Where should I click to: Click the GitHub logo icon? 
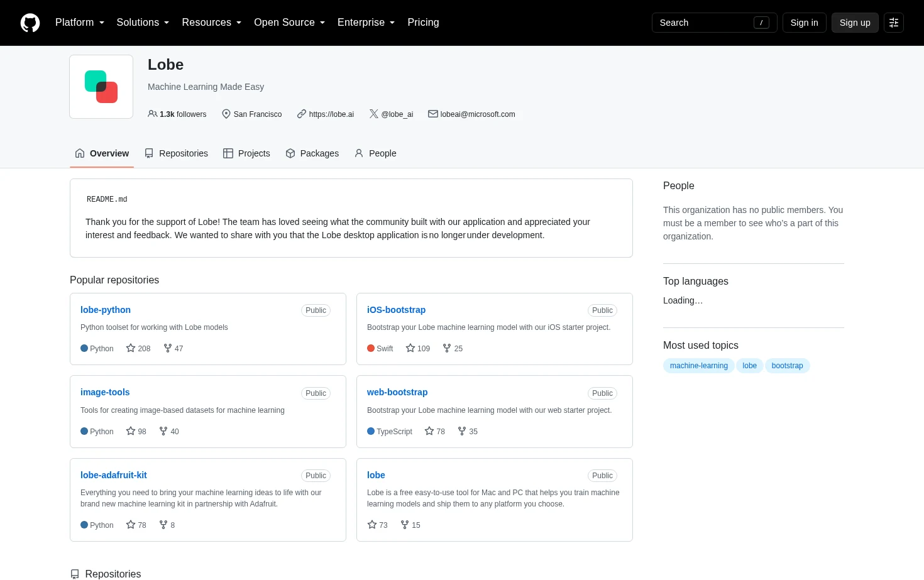coord(30,23)
